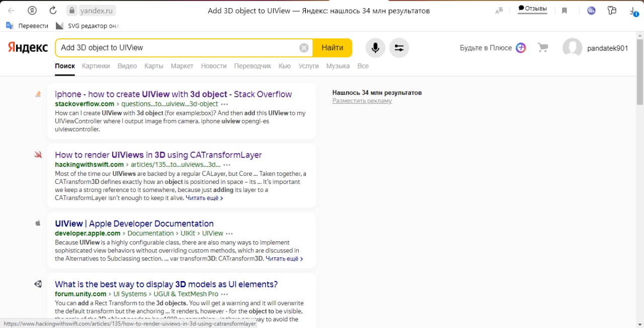Click the Нашлось 34 млн результатов text

point(377,93)
